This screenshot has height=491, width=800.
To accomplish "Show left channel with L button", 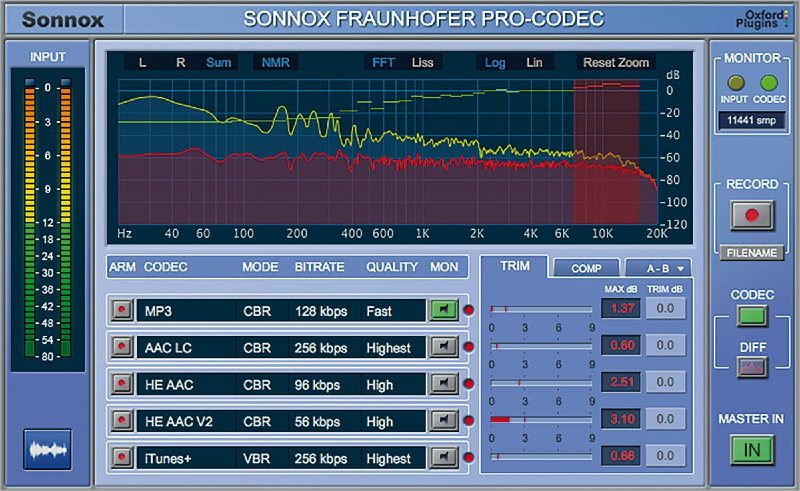I will point(142,62).
